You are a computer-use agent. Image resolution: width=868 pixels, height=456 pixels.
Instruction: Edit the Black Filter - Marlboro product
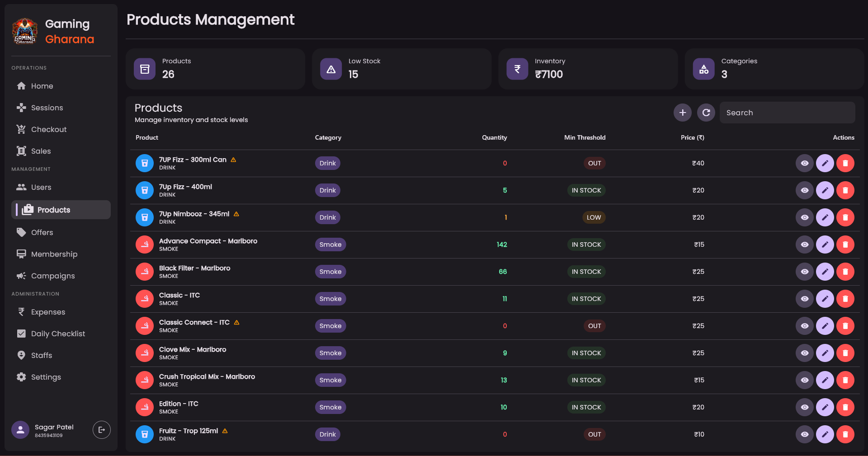(825, 272)
